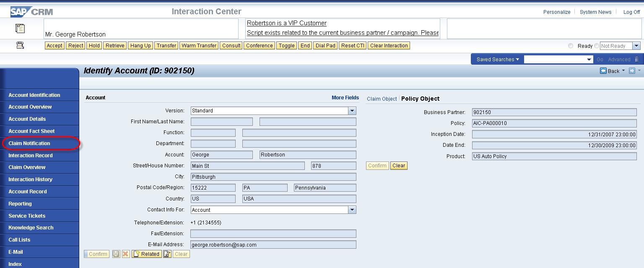Open the Back history dropdown arrow
The height and width of the screenshot is (268, 644).
click(x=623, y=71)
